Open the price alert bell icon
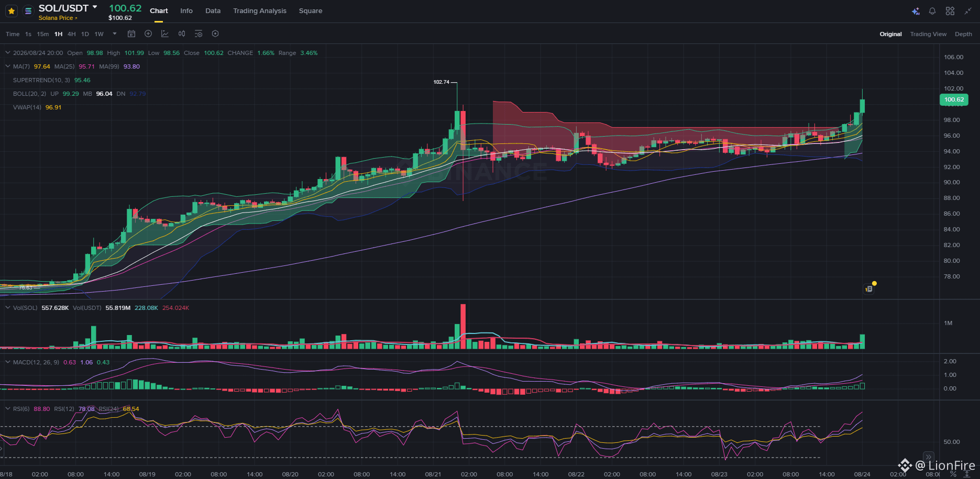980x479 pixels. 932,11
